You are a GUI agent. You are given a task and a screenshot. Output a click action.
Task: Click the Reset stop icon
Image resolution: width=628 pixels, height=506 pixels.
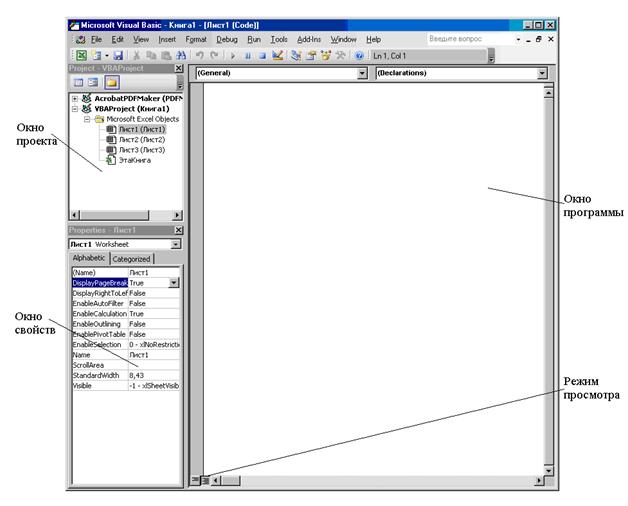tap(262, 56)
